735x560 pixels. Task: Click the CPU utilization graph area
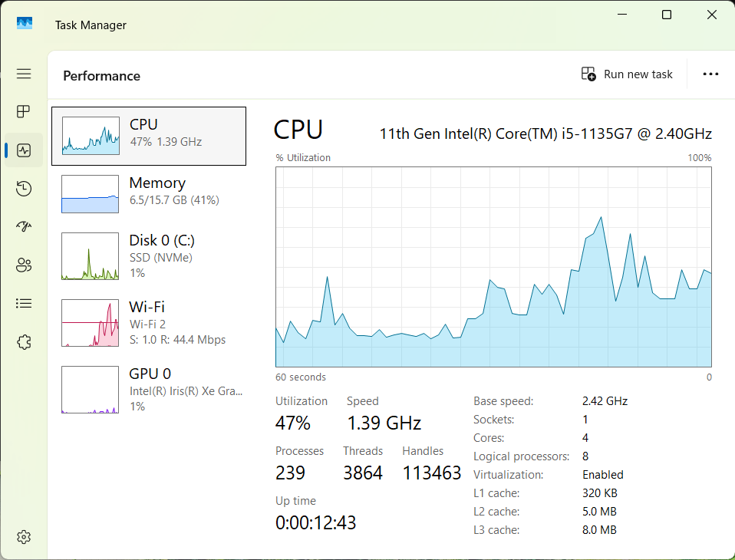493,267
